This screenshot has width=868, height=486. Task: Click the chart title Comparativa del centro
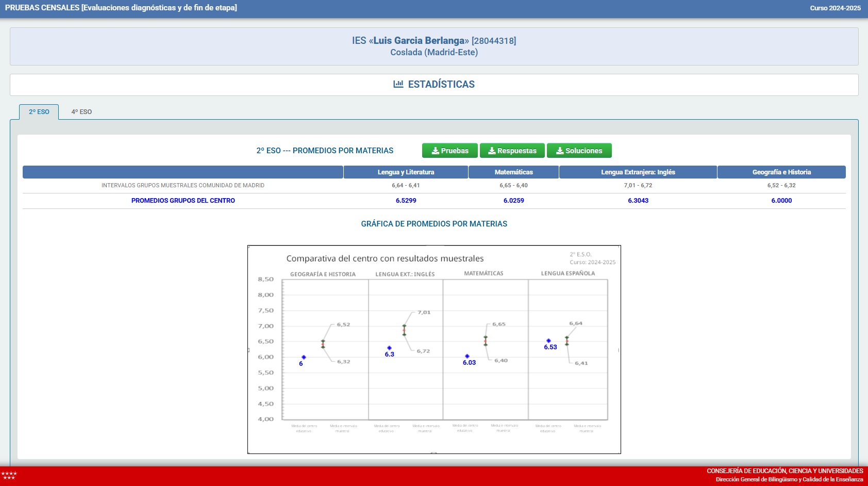[385, 258]
